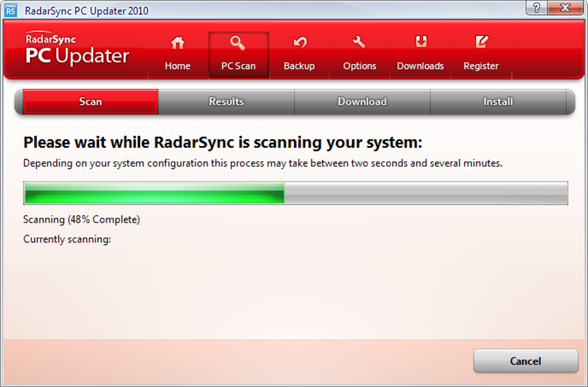588x387 pixels.
Task: Open the Results tab
Action: [x=226, y=101]
